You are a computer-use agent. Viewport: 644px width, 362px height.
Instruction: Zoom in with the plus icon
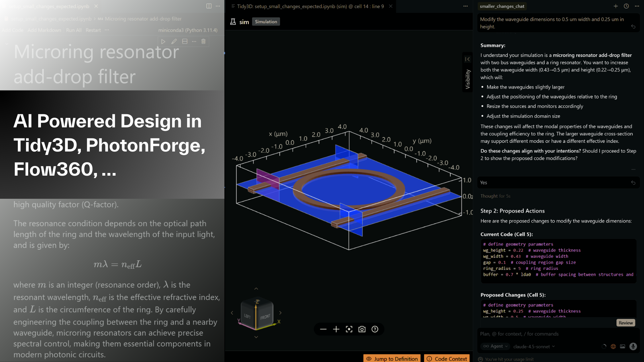[x=336, y=329]
